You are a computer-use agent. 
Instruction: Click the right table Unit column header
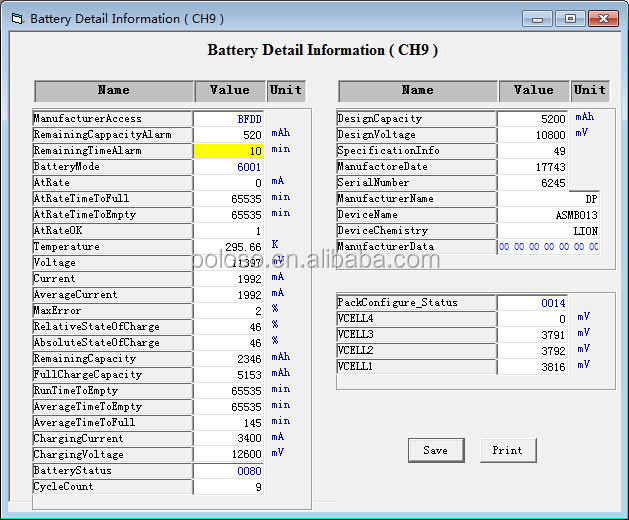pos(590,91)
